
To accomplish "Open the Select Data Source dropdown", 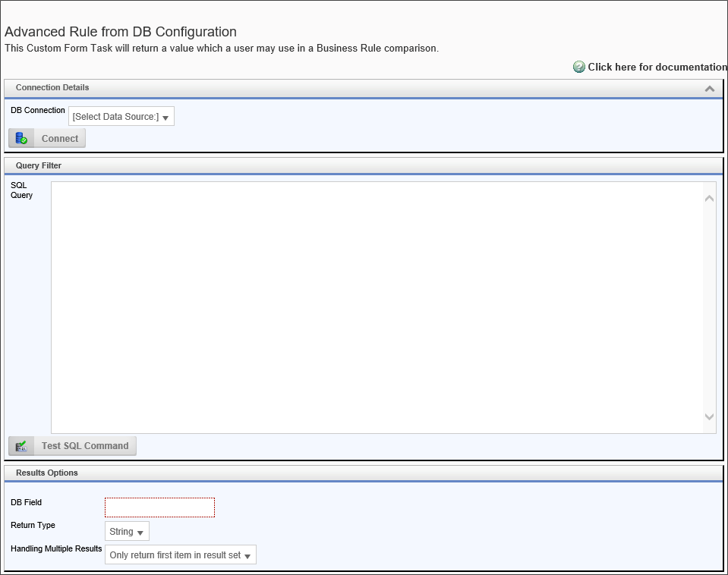I will (x=121, y=117).
